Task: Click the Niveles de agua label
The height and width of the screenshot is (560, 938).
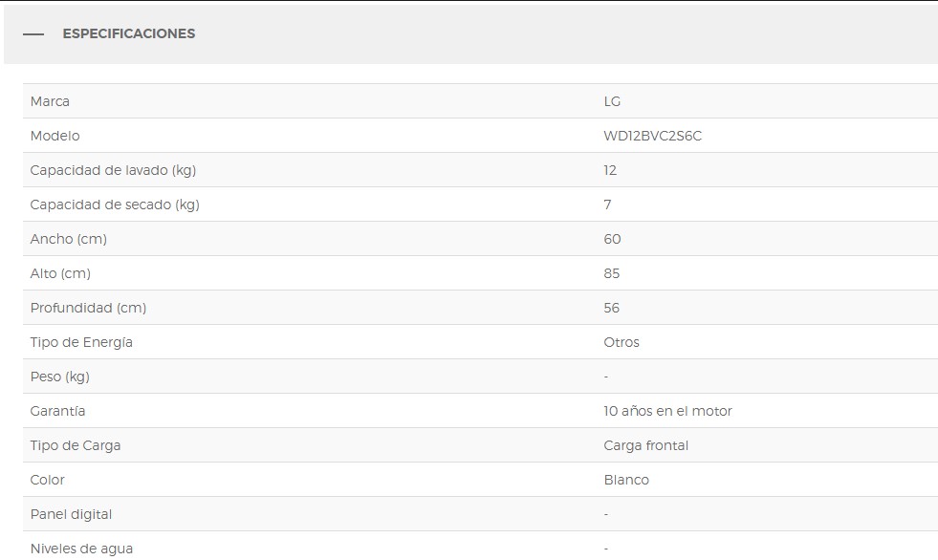Action: pyautogui.click(x=81, y=549)
